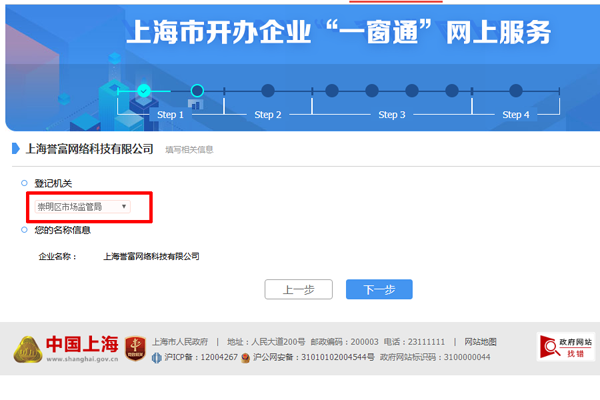Click the 沪公网安备 police badge icon
This screenshot has height=400, width=600.
pyautogui.click(x=244, y=357)
